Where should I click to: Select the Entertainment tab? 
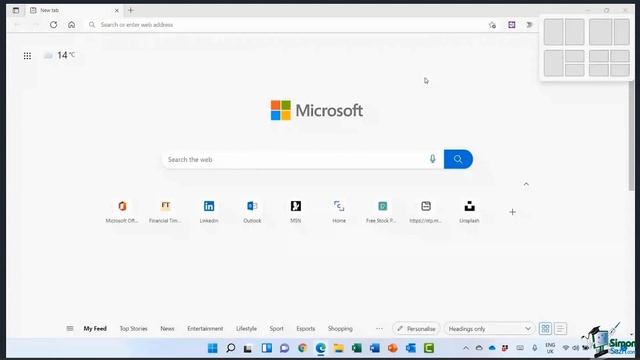tap(205, 329)
